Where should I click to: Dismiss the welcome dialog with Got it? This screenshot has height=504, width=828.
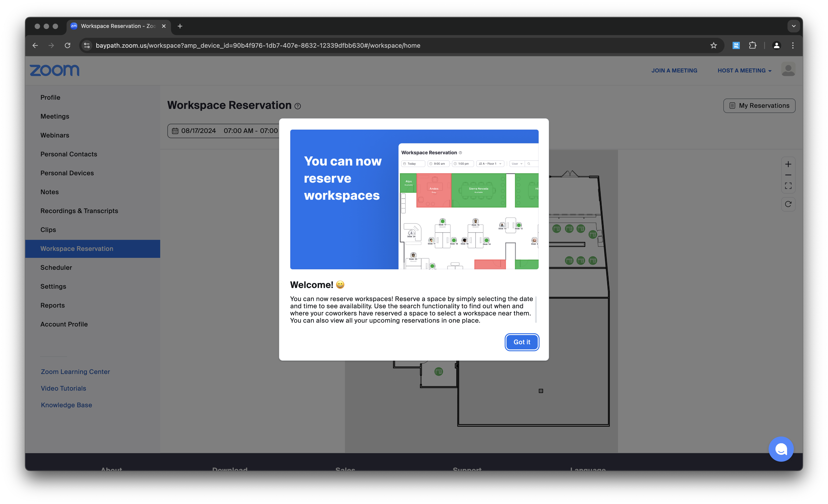click(522, 342)
